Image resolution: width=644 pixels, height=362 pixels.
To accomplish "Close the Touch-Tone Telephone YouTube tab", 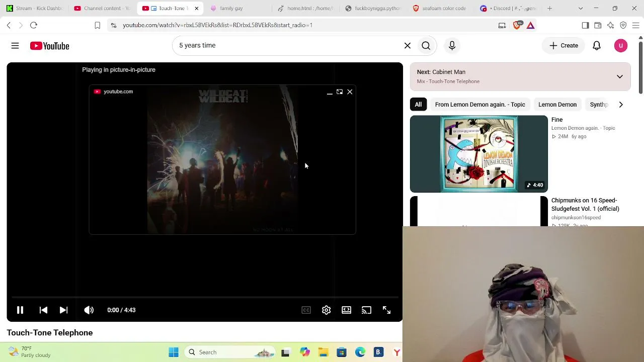I will pyautogui.click(x=196, y=9).
